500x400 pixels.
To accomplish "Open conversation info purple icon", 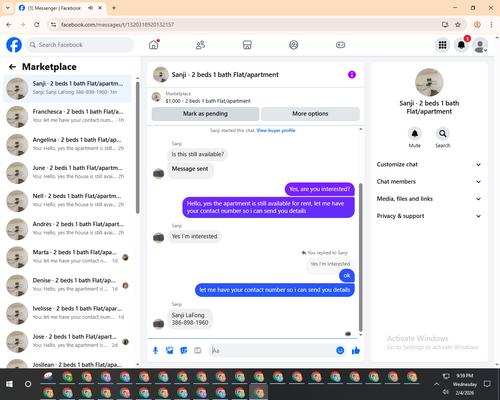I will [352, 75].
